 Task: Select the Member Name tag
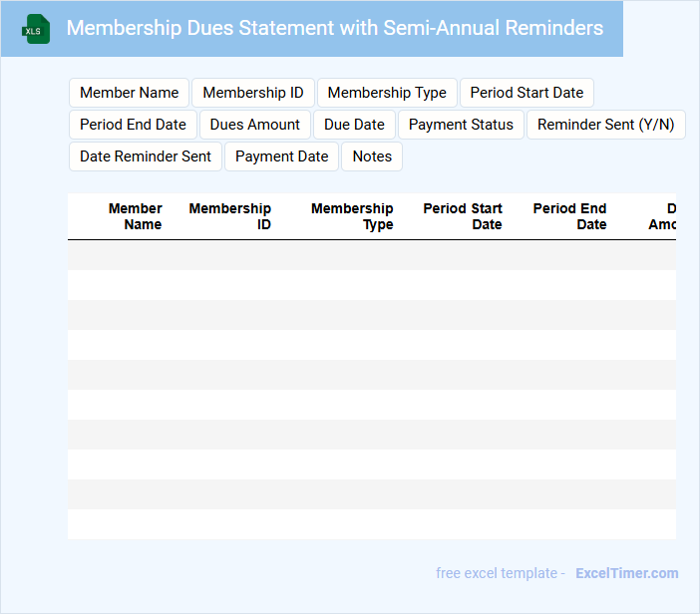point(129,93)
